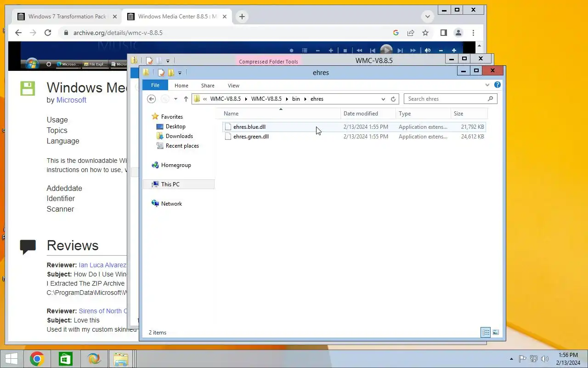Sort by Type column header
The width and height of the screenshot is (588, 368).
pyautogui.click(x=423, y=114)
